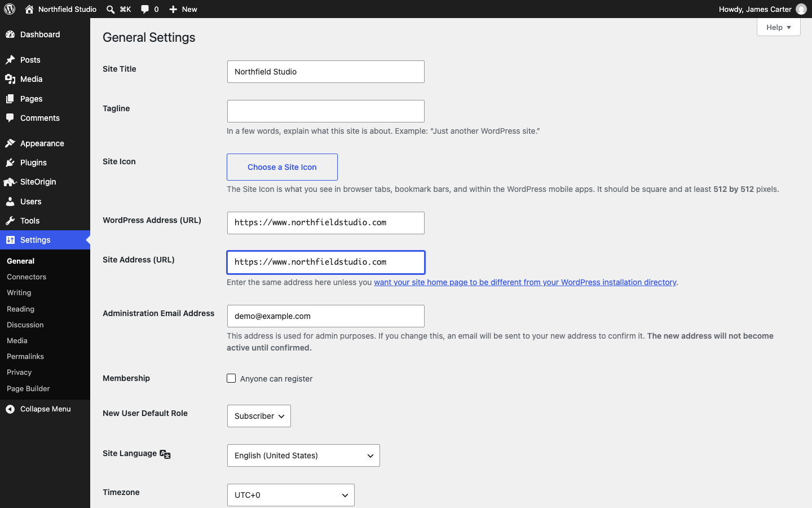Screen dimensions: 812x508
Task: Click the WordPress logo icon
Action: point(10,9)
